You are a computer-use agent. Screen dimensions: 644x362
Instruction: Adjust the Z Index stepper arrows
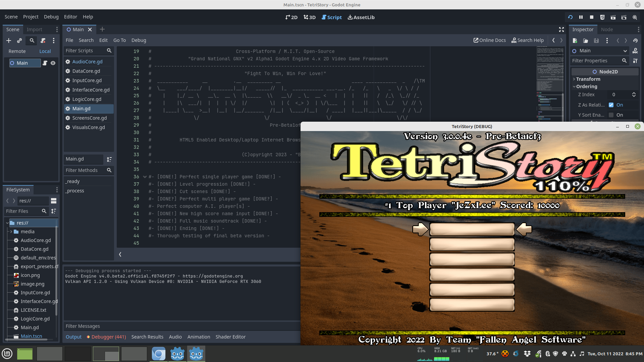634,95
